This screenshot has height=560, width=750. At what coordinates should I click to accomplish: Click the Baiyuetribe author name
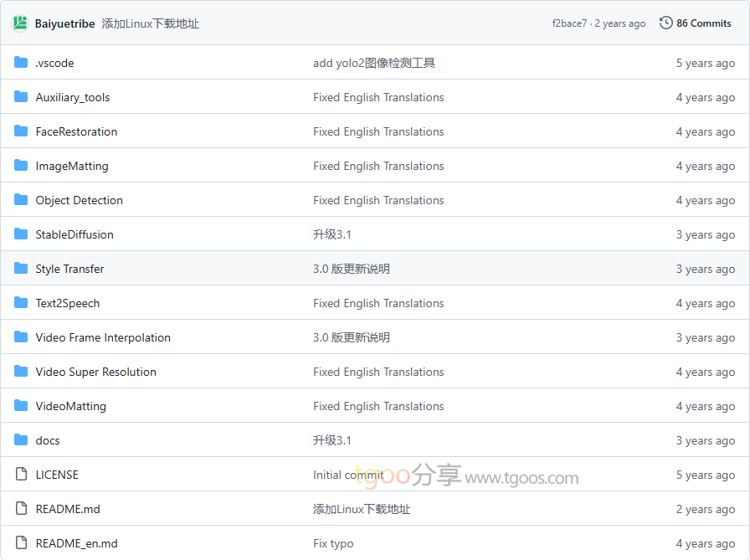pyautogui.click(x=64, y=23)
